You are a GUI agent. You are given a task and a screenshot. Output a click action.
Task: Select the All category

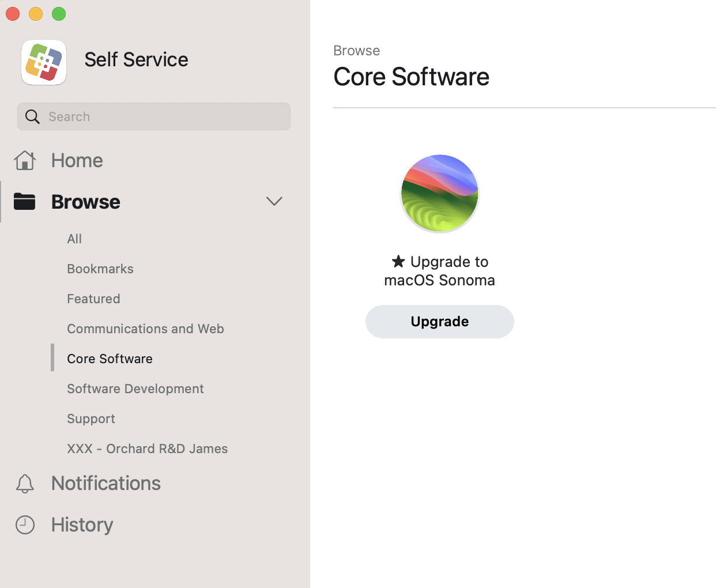[x=74, y=239]
